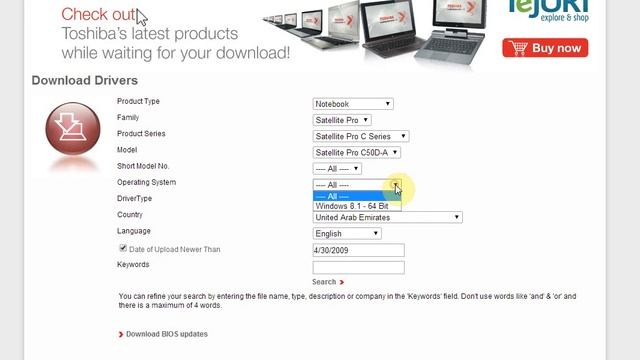640x360 pixels.
Task: Choose the highlighted All option in list
Action: tap(357, 196)
